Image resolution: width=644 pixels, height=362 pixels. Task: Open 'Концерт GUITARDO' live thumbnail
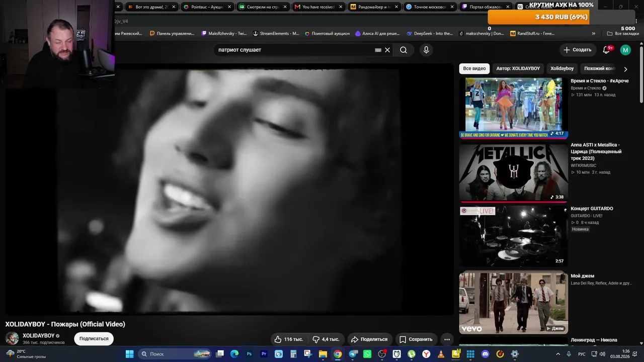[514, 236]
